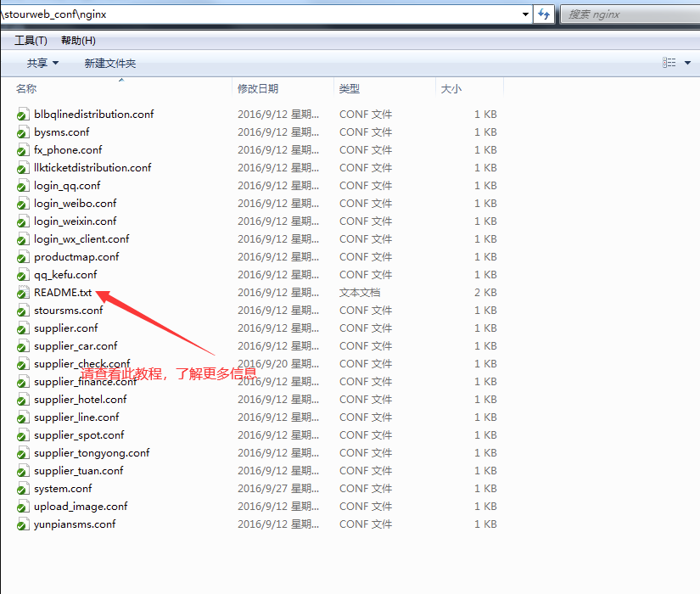The image size is (700, 594).
Task: Click the 大小 column header
Action: pos(451,88)
